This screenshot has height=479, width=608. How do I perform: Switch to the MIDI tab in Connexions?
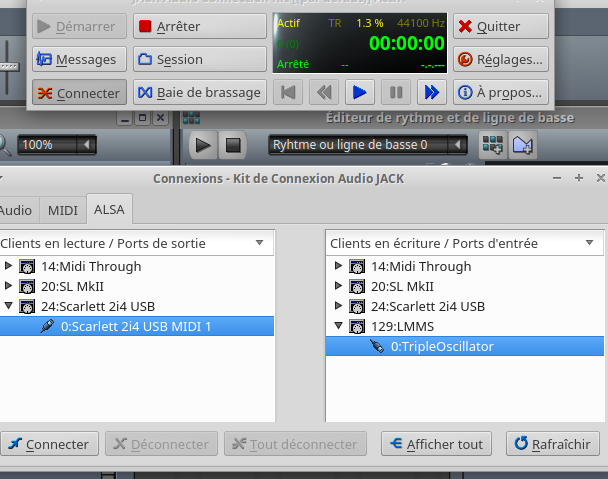tap(63, 210)
